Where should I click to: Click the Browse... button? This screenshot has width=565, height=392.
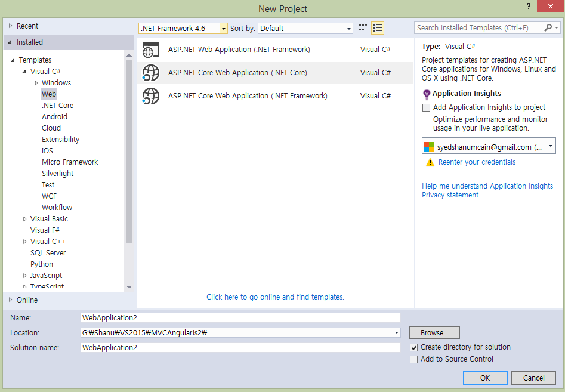click(434, 332)
